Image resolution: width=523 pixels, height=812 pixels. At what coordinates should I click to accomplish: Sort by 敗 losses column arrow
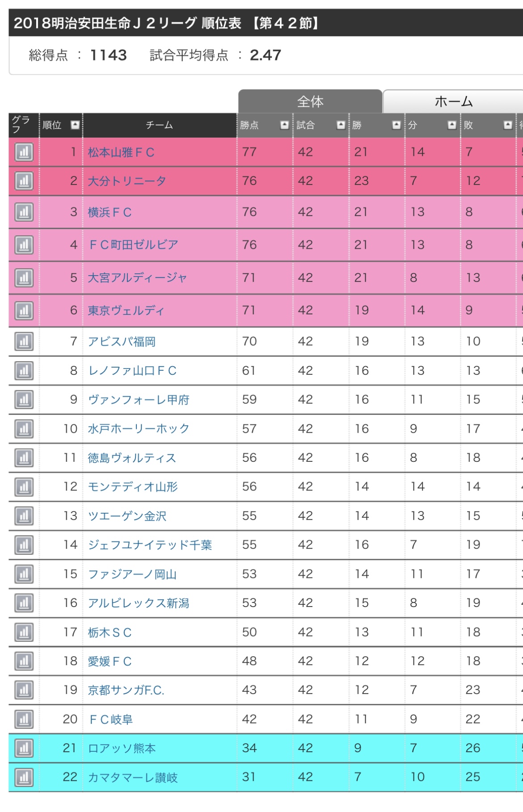[x=508, y=125]
